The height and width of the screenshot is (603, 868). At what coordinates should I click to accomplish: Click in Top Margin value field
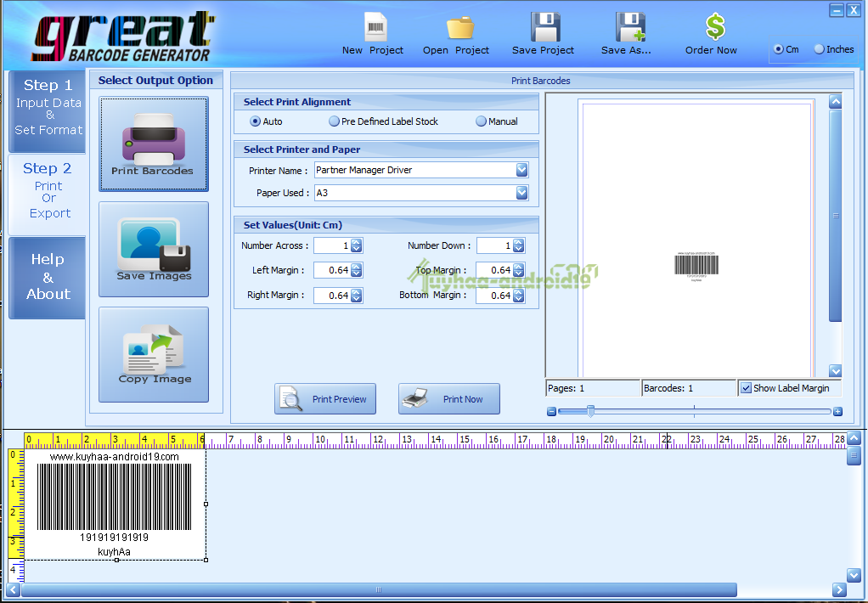pos(494,270)
